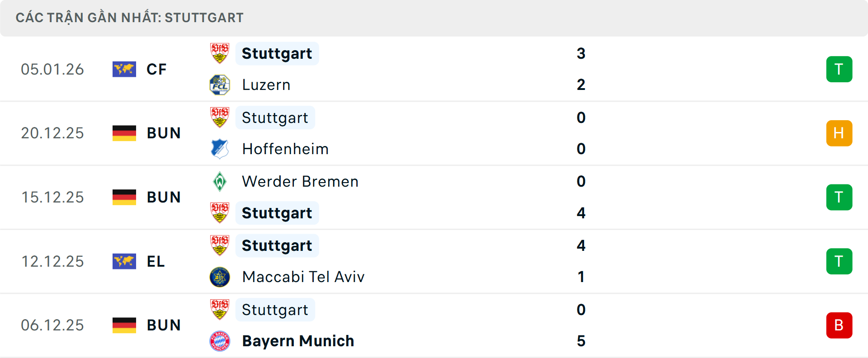
Task: Open the Bayern Munich team link
Action: tap(298, 341)
